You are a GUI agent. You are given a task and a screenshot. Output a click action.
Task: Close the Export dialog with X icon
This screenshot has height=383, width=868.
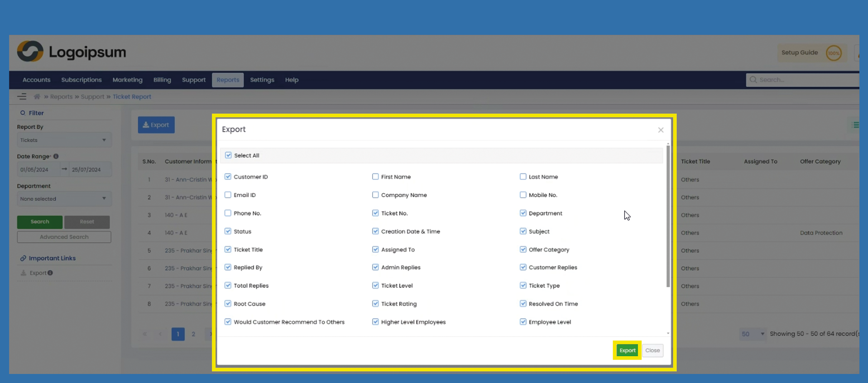click(x=661, y=130)
